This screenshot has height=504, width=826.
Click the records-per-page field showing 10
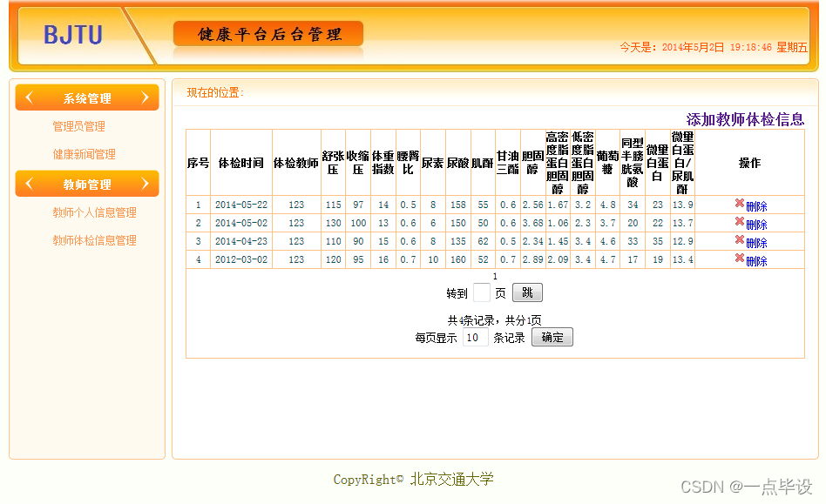(475, 336)
